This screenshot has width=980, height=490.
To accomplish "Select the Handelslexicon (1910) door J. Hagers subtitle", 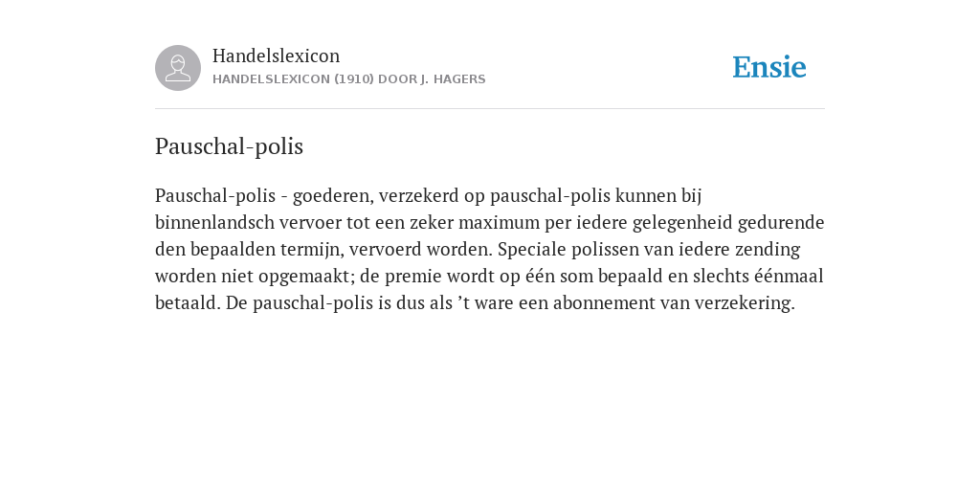I will [348, 79].
